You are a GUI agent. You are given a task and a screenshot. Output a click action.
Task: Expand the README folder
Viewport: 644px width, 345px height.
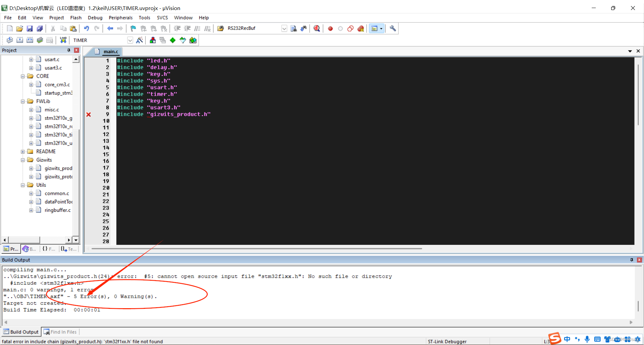[x=23, y=152]
